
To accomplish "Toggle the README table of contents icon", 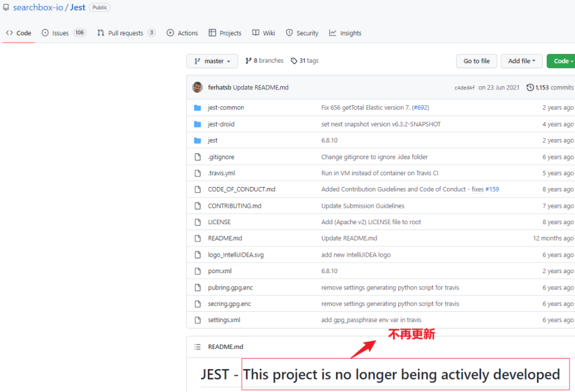I will pyautogui.click(x=197, y=347).
